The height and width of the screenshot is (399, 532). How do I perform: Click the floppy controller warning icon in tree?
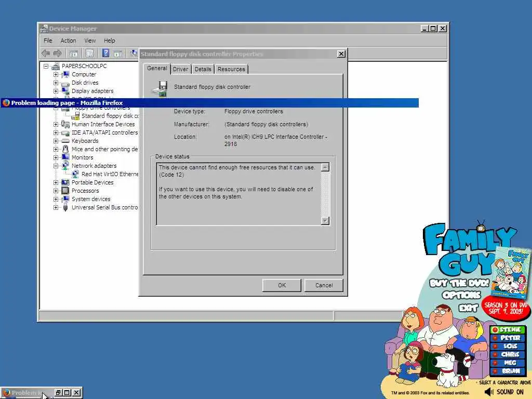pos(75,116)
